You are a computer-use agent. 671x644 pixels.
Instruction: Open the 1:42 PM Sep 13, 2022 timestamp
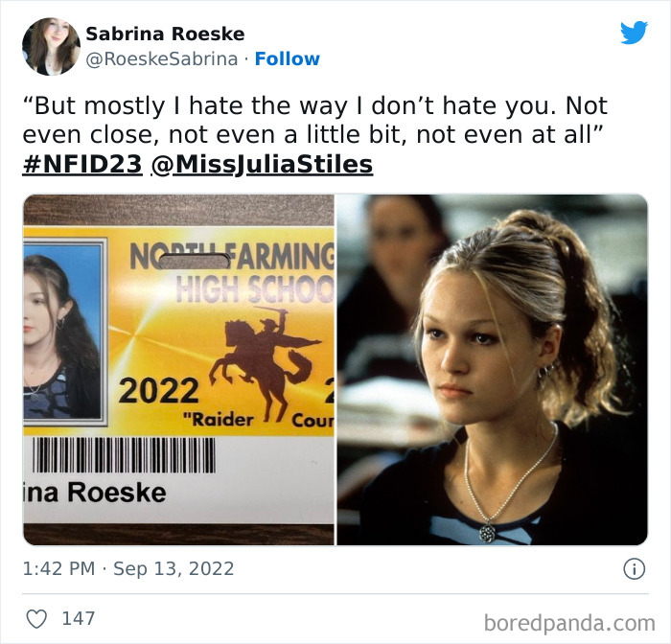click(128, 568)
